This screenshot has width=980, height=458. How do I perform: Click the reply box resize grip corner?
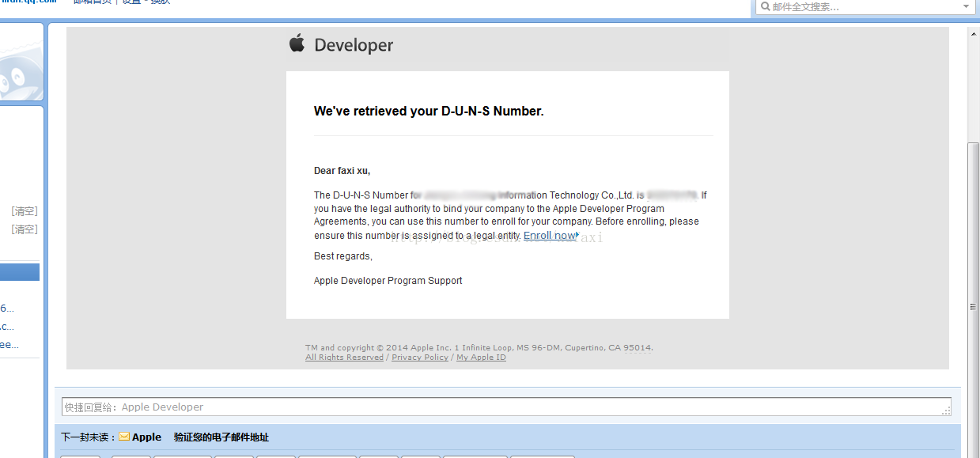[x=946, y=411]
